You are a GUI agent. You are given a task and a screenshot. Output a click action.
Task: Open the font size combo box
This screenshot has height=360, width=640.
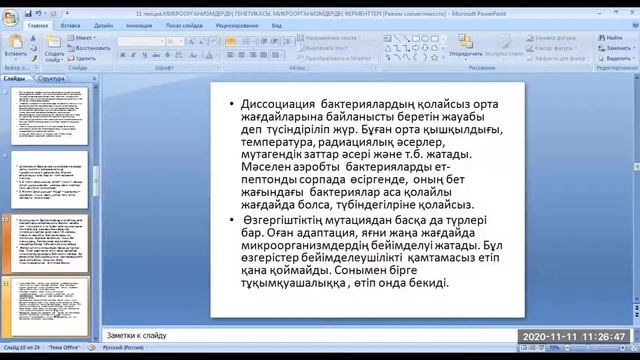pos(175,42)
